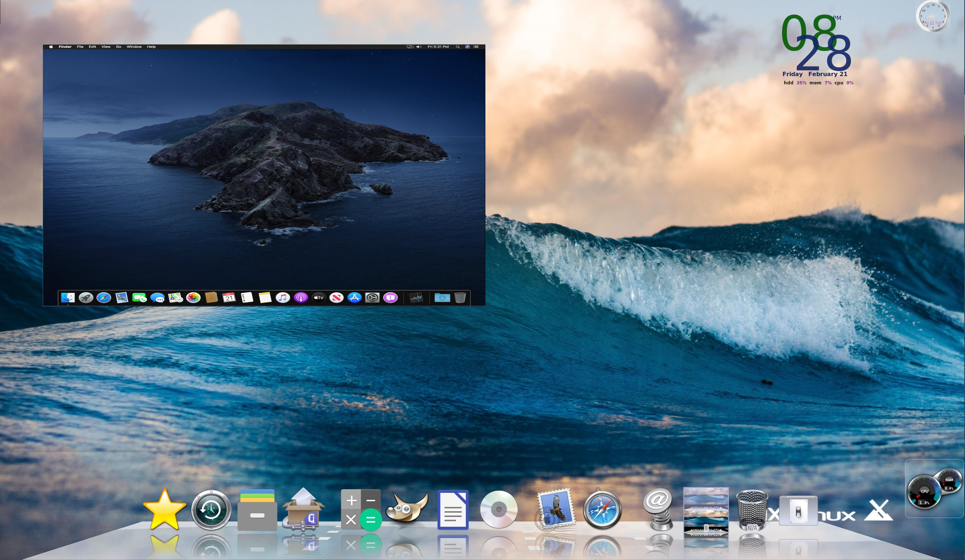This screenshot has width=965, height=560.
Task: Open the CD disc icon in bottom dock
Action: [x=499, y=509]
